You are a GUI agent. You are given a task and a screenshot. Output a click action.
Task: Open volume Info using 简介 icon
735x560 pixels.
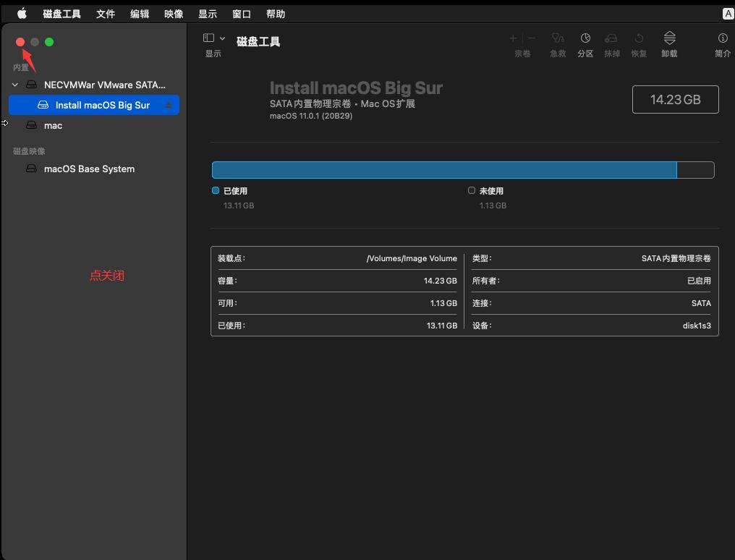point(721,40)
